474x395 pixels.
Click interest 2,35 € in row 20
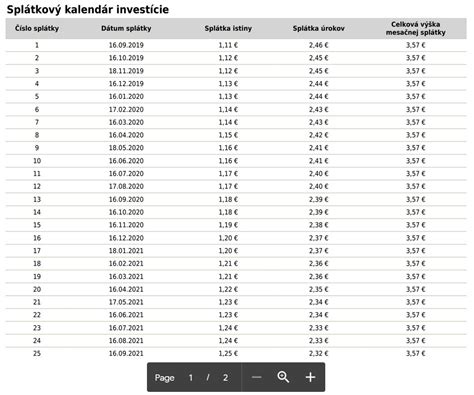point(318,289)
